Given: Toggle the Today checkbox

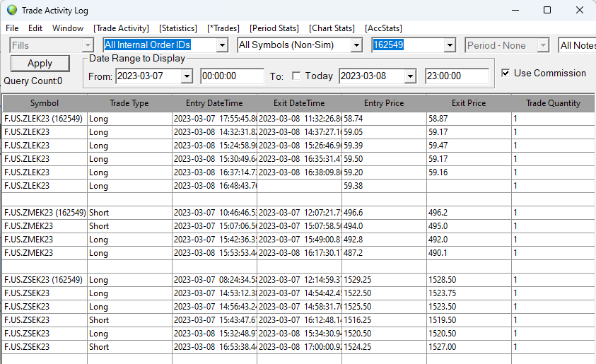Looking at the screenshot, I should click(x=296, y=76).
